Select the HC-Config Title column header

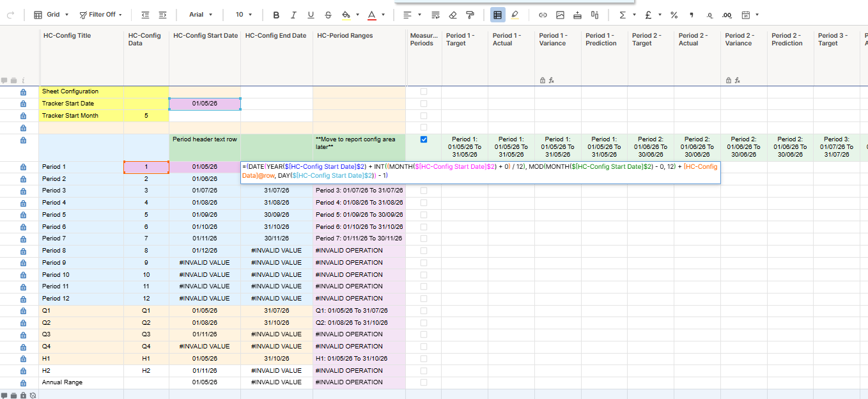click(x=81, y=56)
